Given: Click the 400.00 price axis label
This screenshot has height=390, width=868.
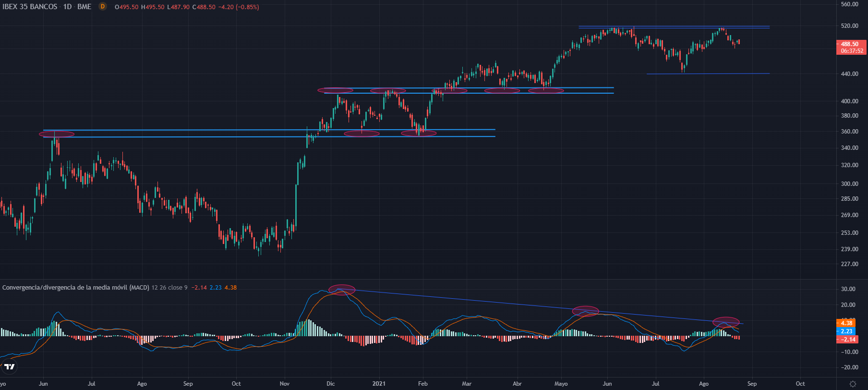Looking at the screenshot, I should click(x=850, y=101).
